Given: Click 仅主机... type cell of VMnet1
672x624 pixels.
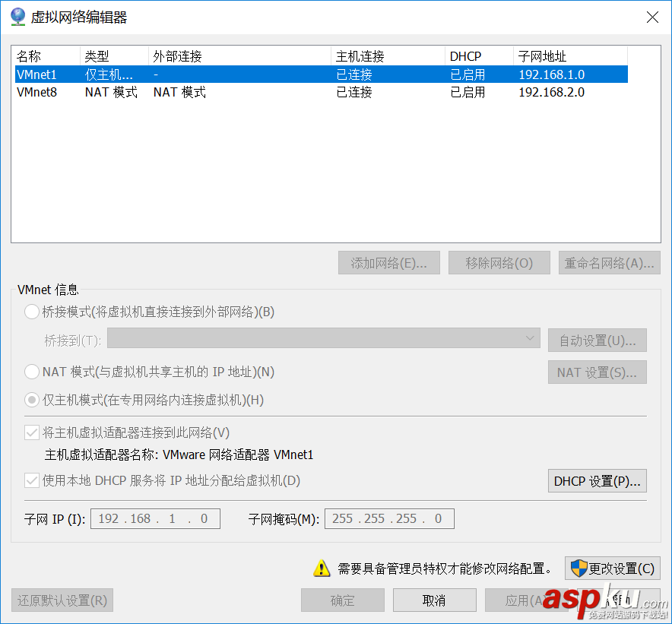Looking at the screenshot, I should click(109, 74).
